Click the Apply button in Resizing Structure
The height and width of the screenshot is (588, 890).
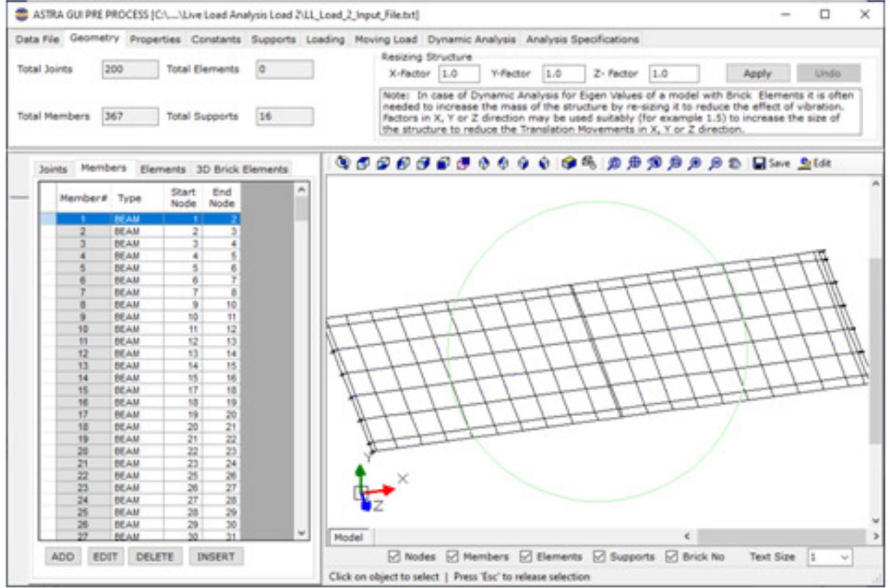point(758,73)
